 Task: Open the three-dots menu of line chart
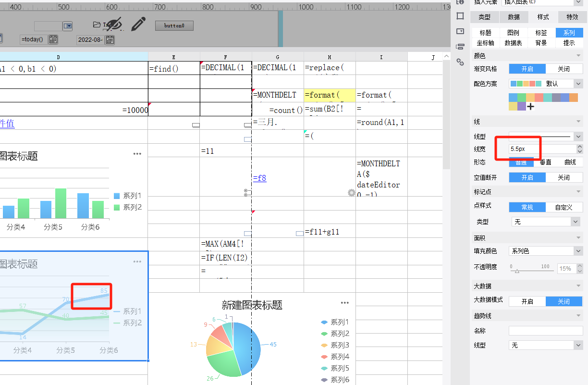click(137, 261)
